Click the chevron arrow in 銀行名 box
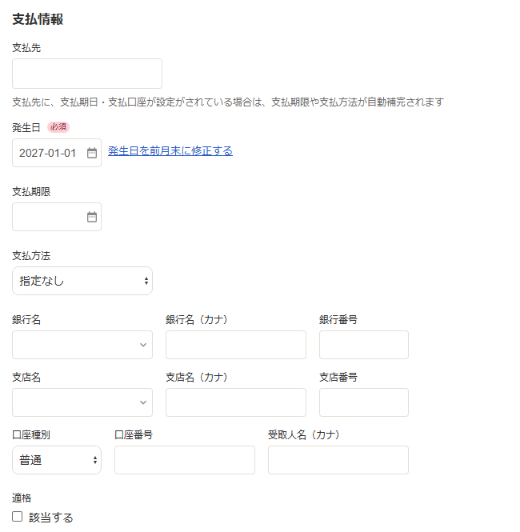Viewport: 520px width, 532px height. click(143, 345)
